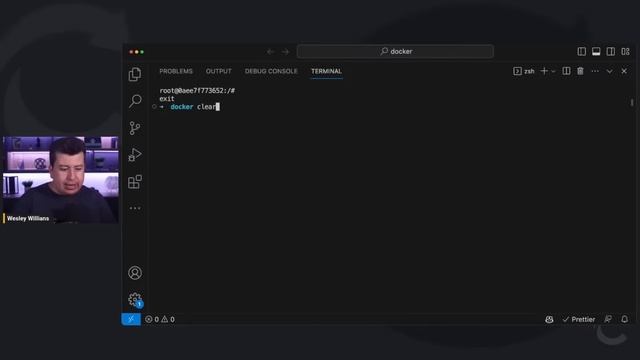640x360 pixels.
Task: Switch to the DEBUG CONSOLE tab
Action: tap(271, 71)
